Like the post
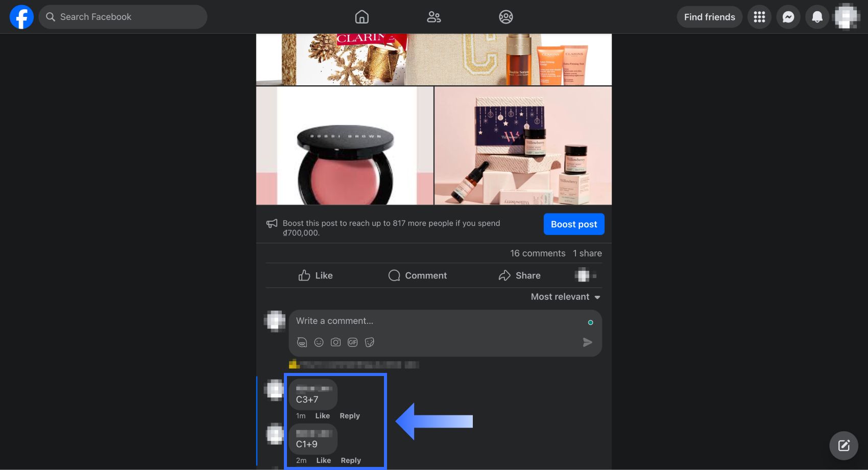Image resolution: width=868 pixels, height=470 pixels. click(316, 275)
